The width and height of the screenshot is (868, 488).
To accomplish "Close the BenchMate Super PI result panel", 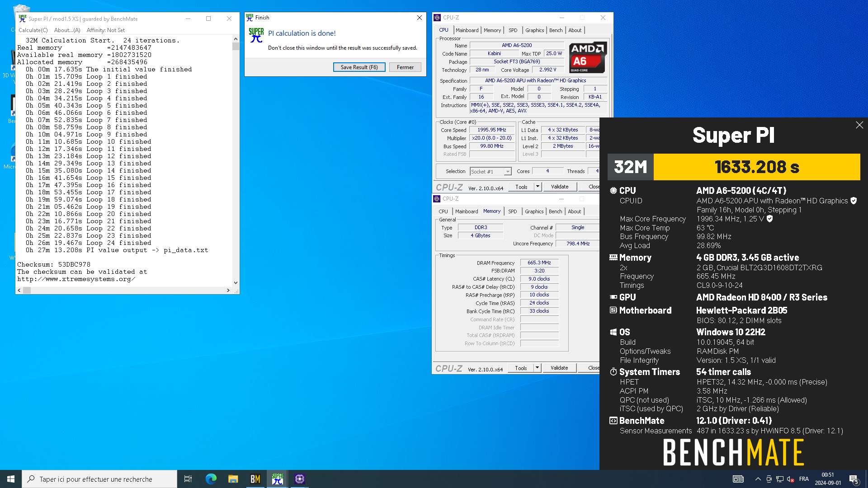I will click(x=859, y=125).
